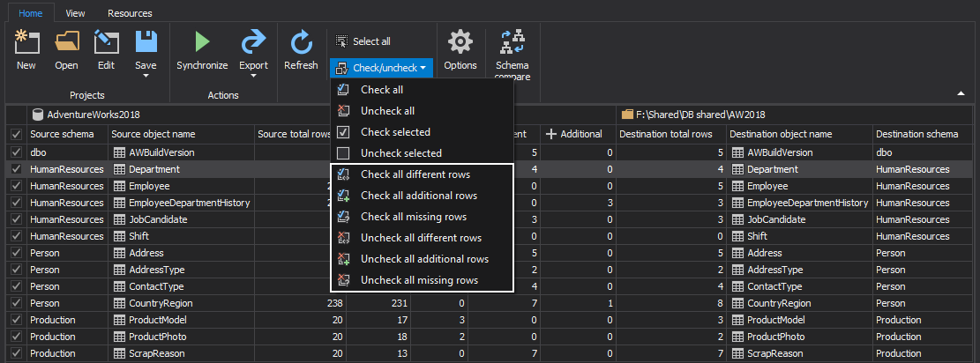Uncheck the dbo AWBuildVersion row checkbox
The image size is (980, 363).
[x=16, y=152]
